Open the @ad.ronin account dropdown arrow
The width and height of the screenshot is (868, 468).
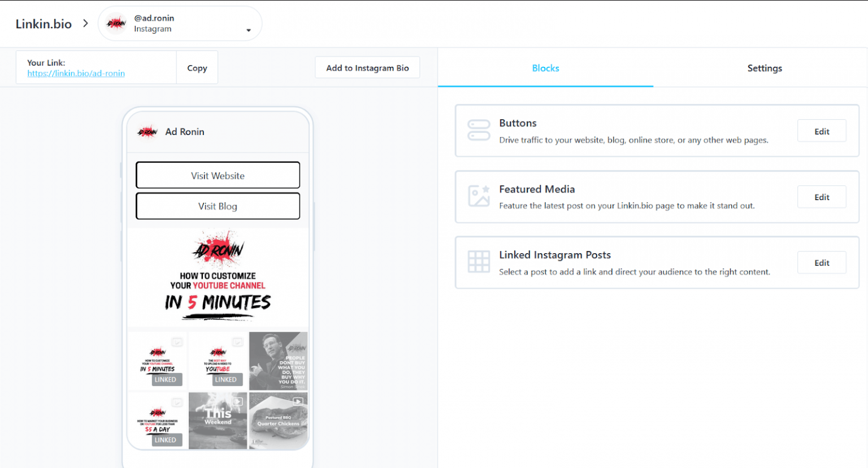(x=248, y=31)
